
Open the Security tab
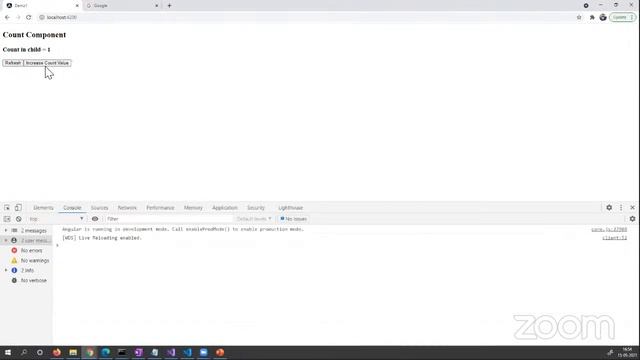256,208
